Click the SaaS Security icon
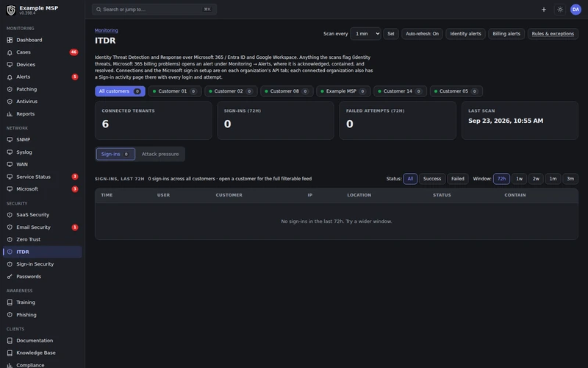The height and width of the screenshot is (368, 588). (10, 215)
